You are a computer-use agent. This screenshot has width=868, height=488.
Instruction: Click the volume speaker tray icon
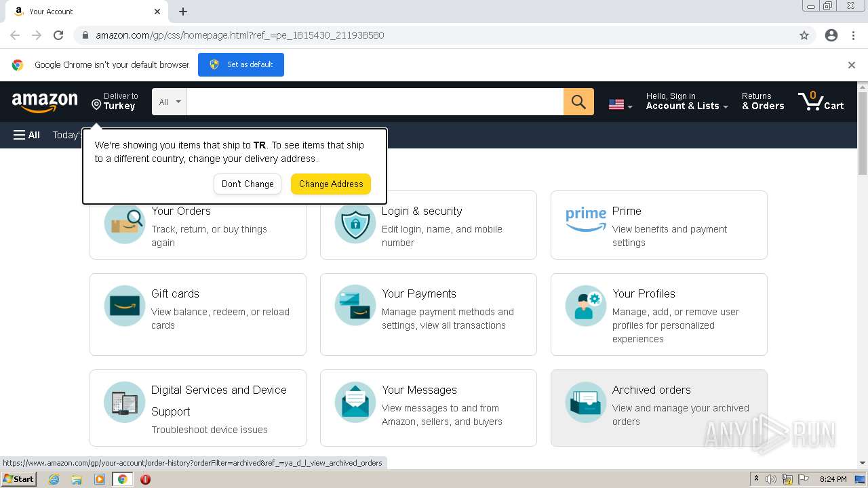click(771, 479)
